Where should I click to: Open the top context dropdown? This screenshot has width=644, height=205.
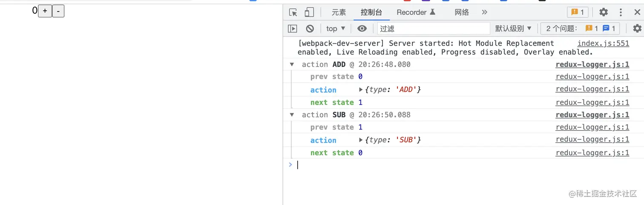[x=336, y=29]
